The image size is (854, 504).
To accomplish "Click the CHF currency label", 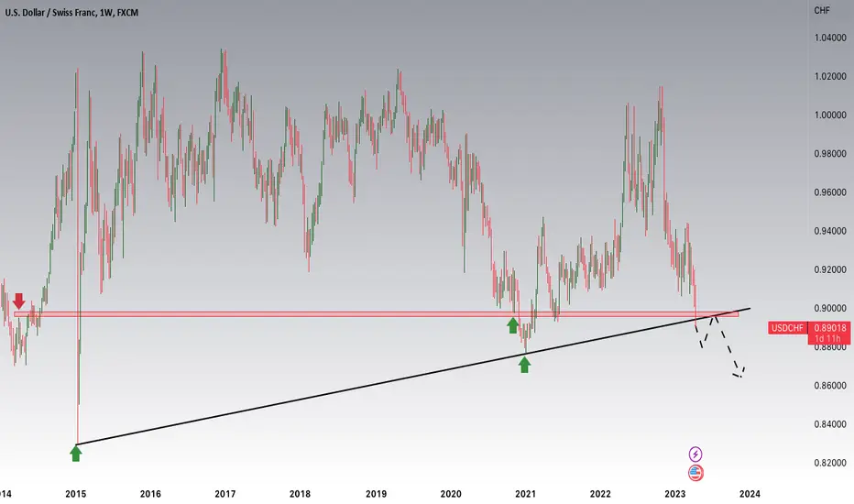I will coord(821,10).
